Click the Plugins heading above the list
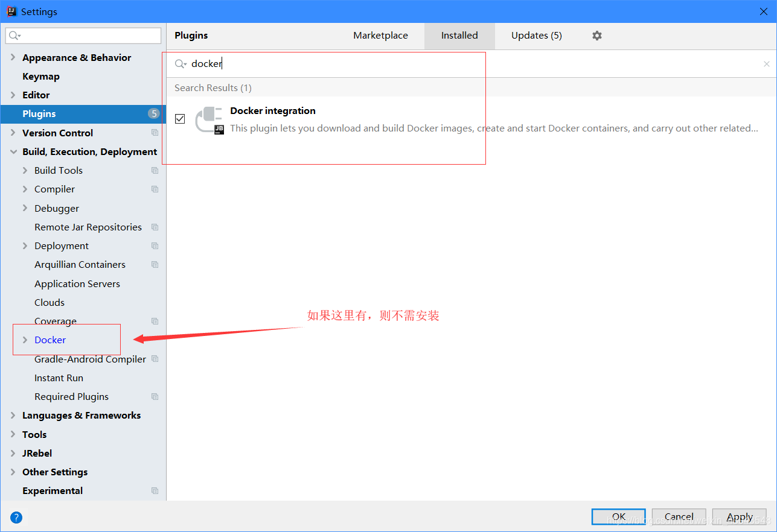The height and width of the screenshot is (532, 777). [x=191, y=36]
